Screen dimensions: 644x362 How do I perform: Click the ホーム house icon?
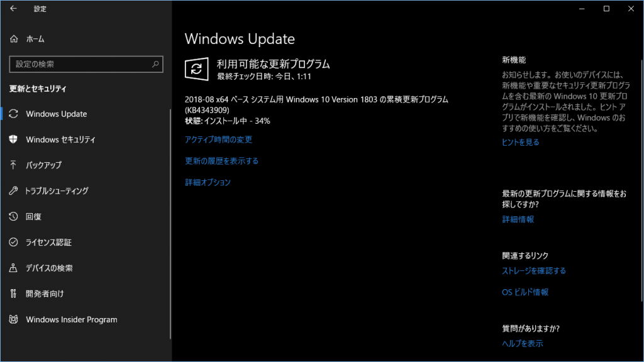coord(14,38)
